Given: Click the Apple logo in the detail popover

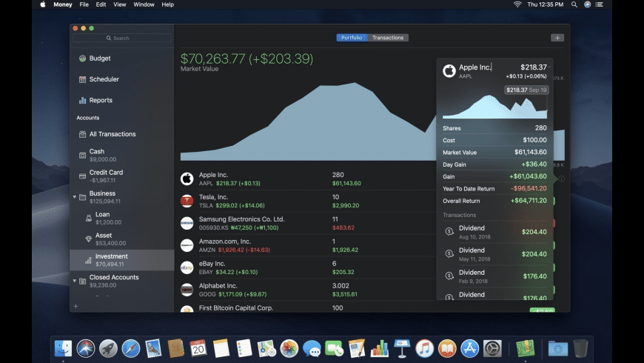Looking at the screenshot, I should point(449,70).
